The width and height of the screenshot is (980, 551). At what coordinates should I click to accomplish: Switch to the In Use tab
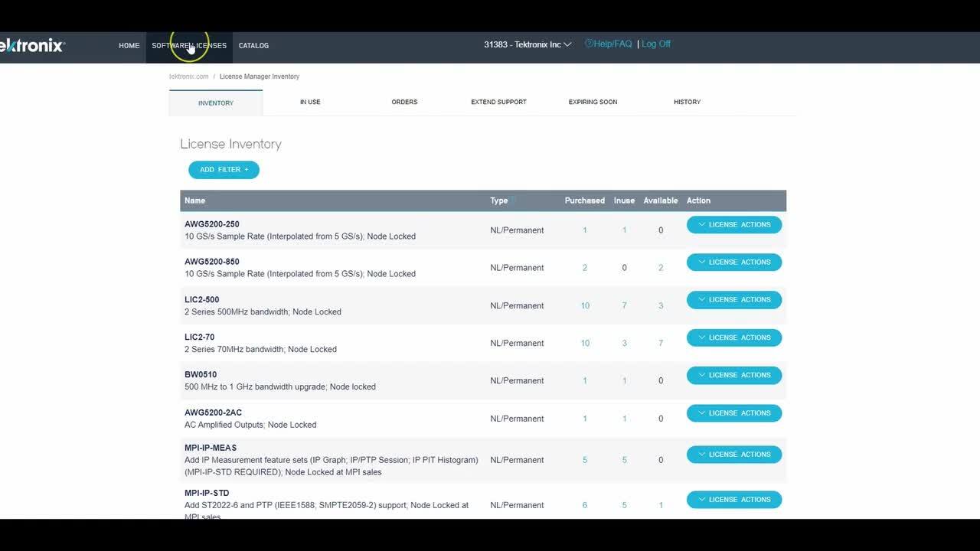tap(310, 102)
